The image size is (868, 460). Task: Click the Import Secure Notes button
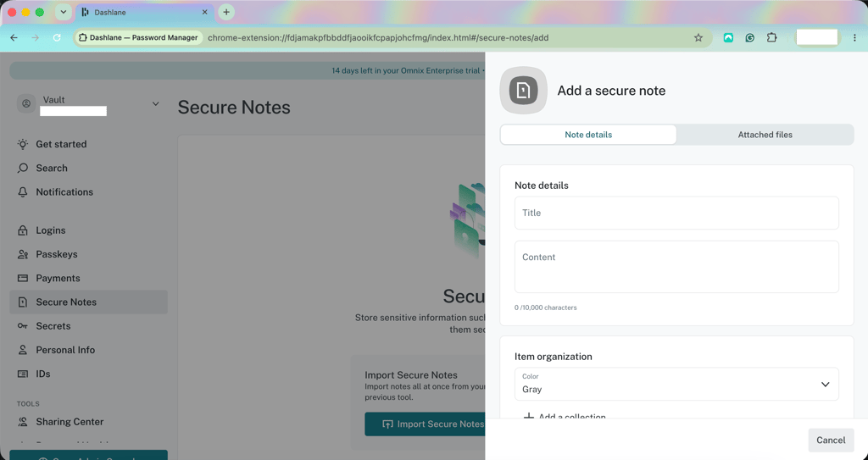(x=426, y=424)
